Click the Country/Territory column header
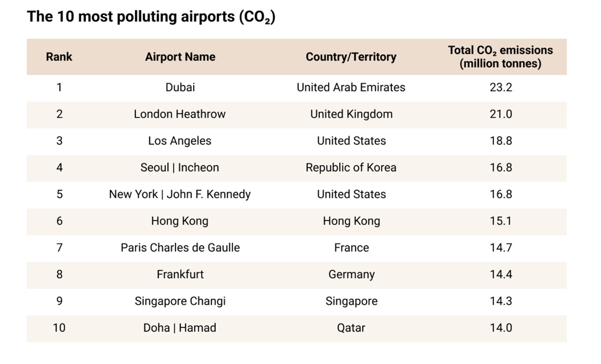601x364 pixels. click(351, 57)
